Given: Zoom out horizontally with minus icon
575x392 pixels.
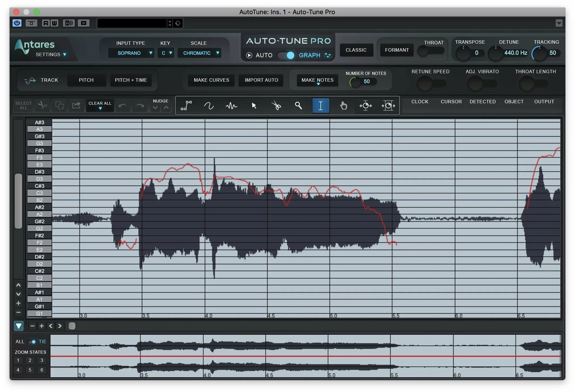Looking at the screenshot, I should click(x=33, y=326).
